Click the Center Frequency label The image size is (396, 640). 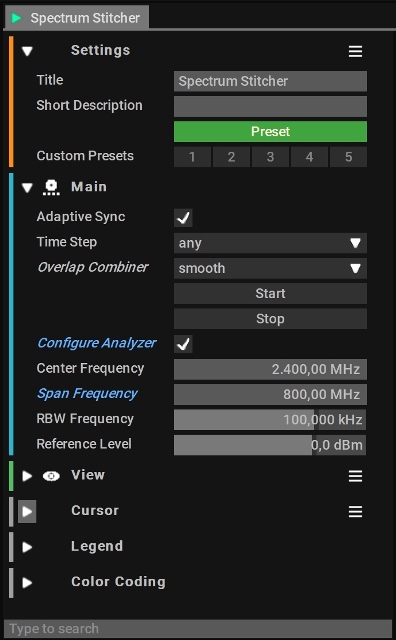click(90, 368)
